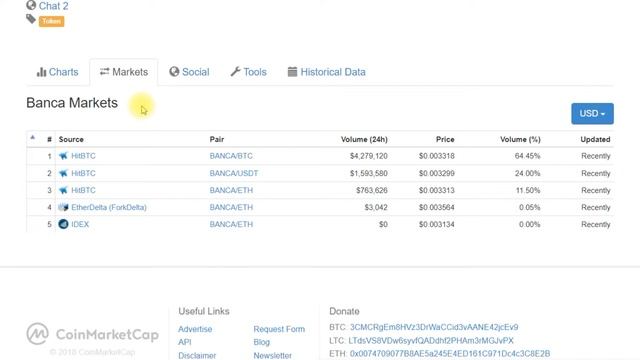
Task: Click the wrench icon on Tools tab
Action: (x=235, y=72)
